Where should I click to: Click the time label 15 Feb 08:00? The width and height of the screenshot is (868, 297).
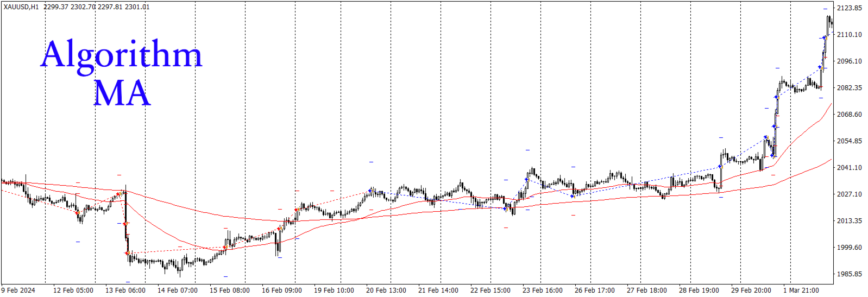[230, 290]
